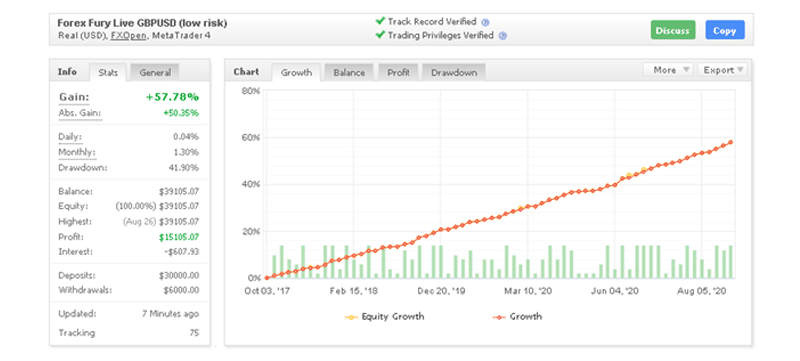800x361 pixels.
Task: Open the General info tab
Action: 155,72
